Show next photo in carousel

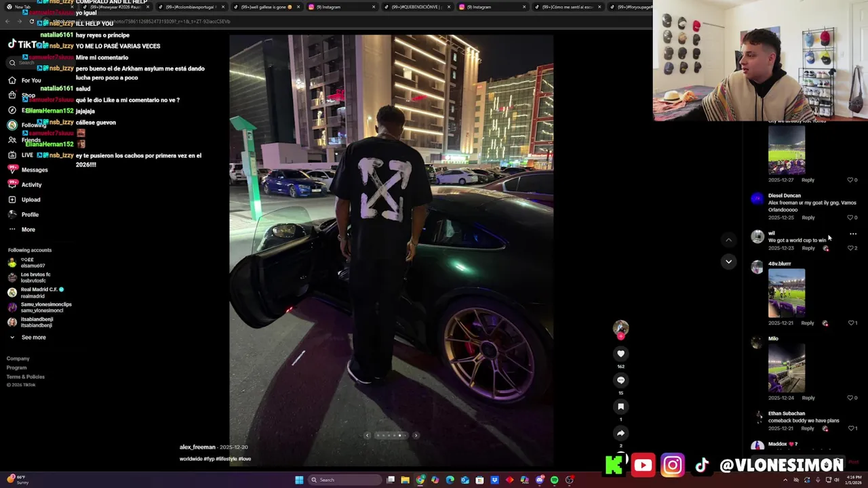click(416, 436)
